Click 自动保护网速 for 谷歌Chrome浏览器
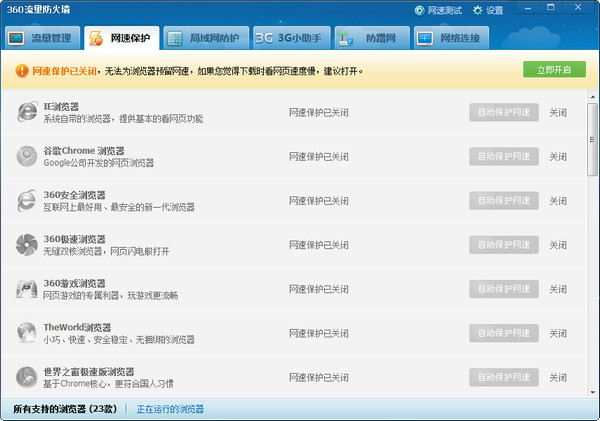600x421 pixels. pyautogui.click(x=504, y=156)
